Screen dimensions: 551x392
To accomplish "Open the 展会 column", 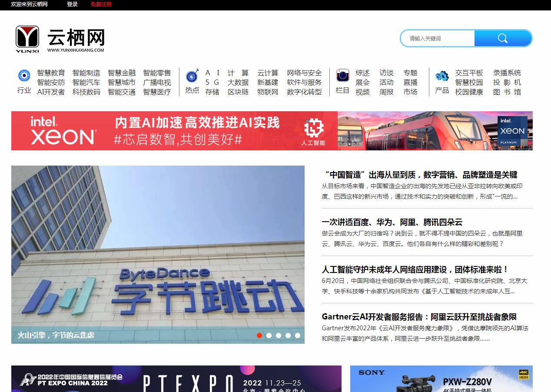I will click(x=362, y=83).
